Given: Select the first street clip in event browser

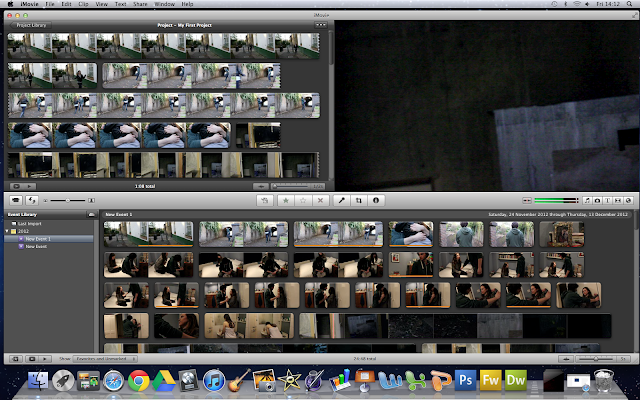Looking at the screenshot, I should pyautogui.click(x=148, y=234).
